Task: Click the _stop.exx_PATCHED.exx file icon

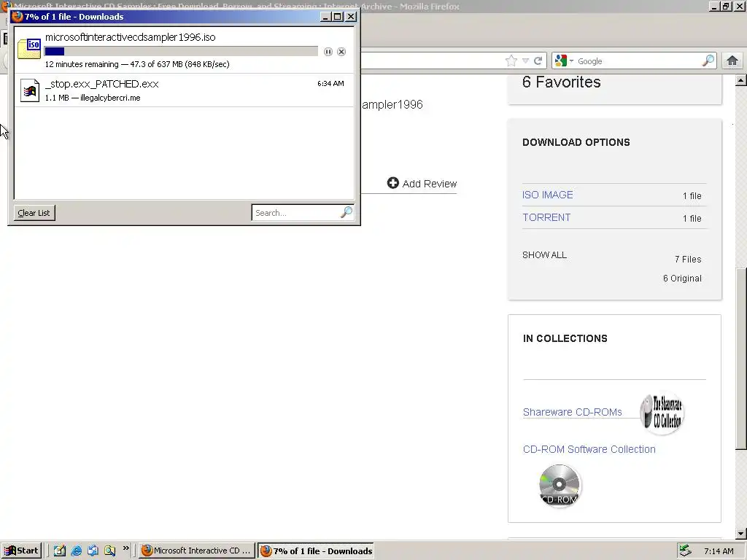Action: point(29,90)
